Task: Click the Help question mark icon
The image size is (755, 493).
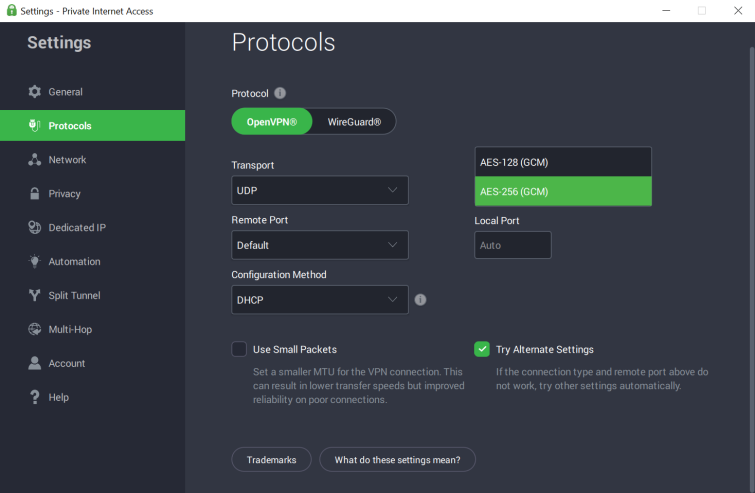Action: (35, 397)
